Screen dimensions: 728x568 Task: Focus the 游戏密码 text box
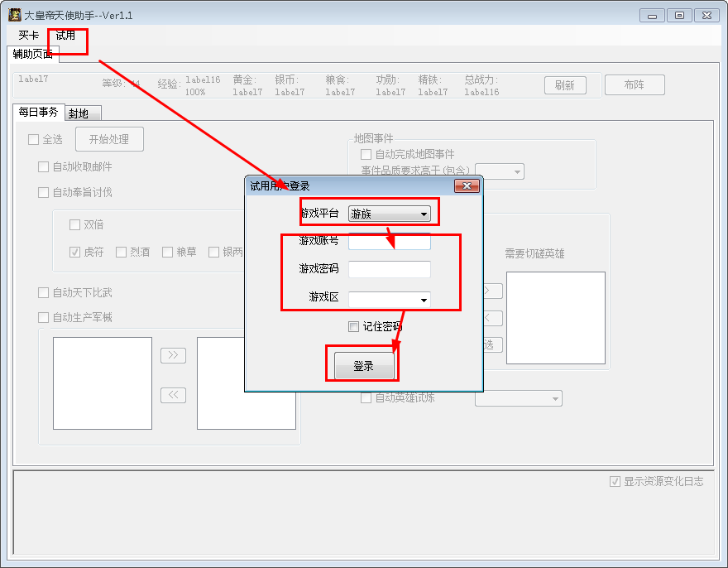click(x=389, y=269)
